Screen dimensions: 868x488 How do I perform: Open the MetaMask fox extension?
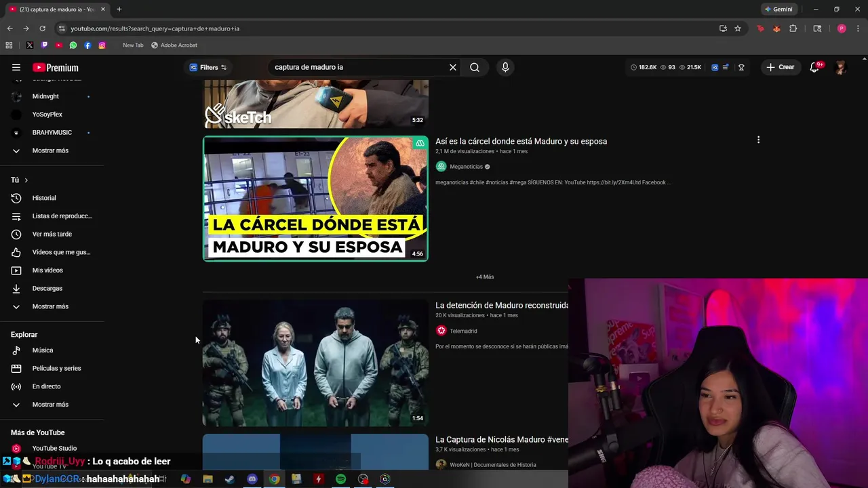click(776, 28)
